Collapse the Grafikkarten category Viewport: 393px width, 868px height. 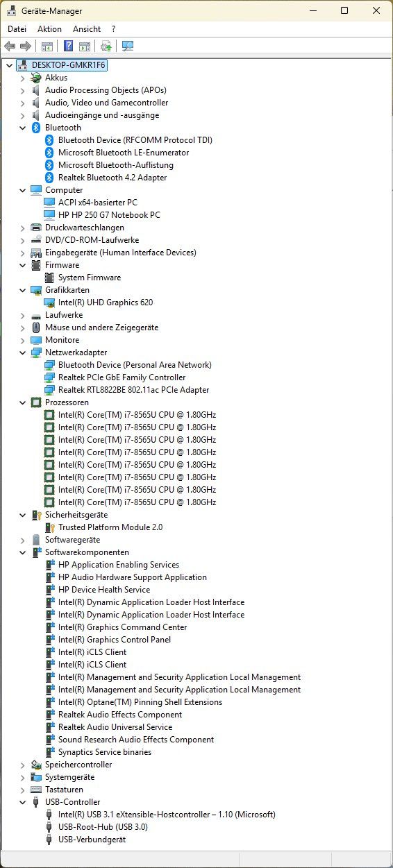[x=22, y=290]
